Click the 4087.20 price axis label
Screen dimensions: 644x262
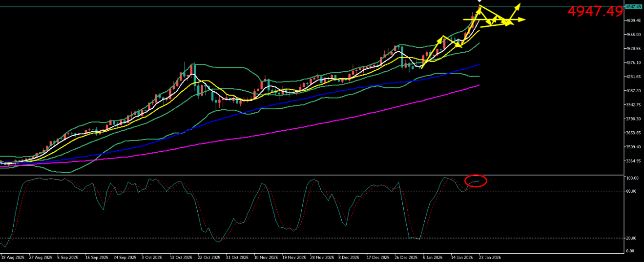[633, 91]
